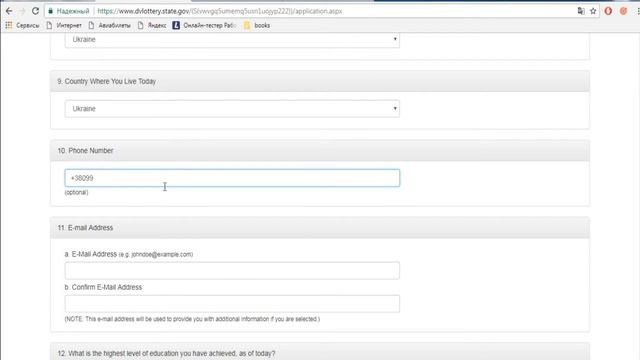This screenshot has height=360, width=640.
Task: Click the E-Mail Address input field
Action: 232,271
